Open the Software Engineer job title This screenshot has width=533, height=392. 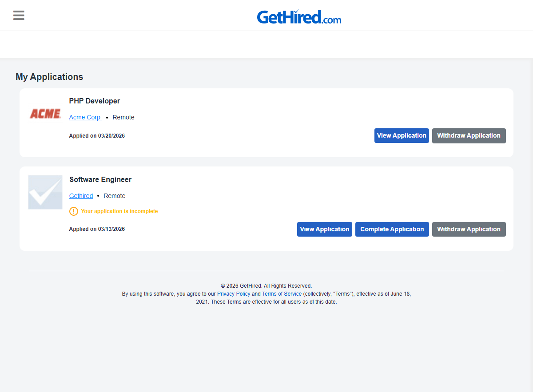pyautogui.click(x=100, y=180)
